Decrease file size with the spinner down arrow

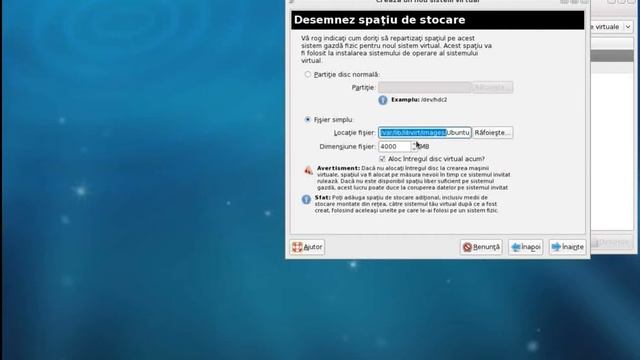[414, 149]
